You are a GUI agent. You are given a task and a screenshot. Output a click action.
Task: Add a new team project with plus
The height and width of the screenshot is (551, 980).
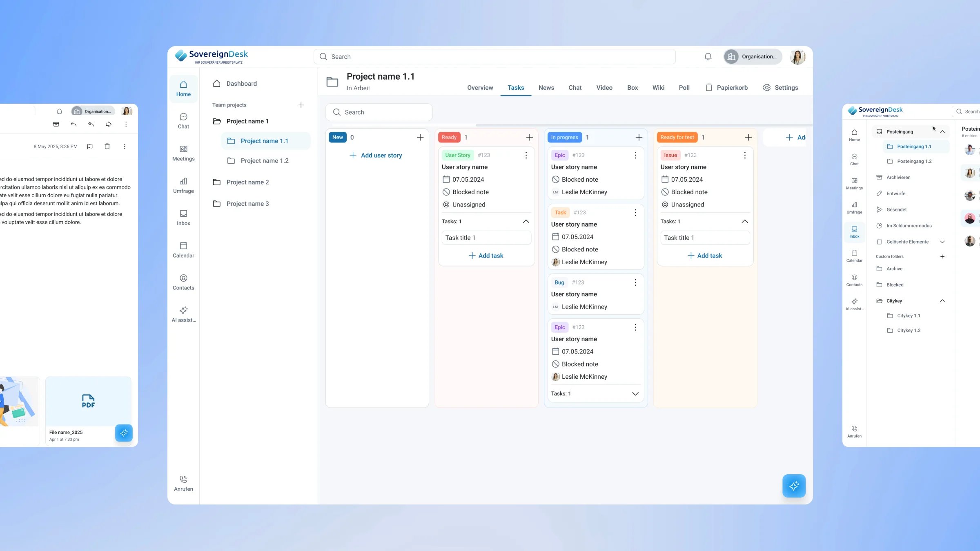click(x=301, y=105)
